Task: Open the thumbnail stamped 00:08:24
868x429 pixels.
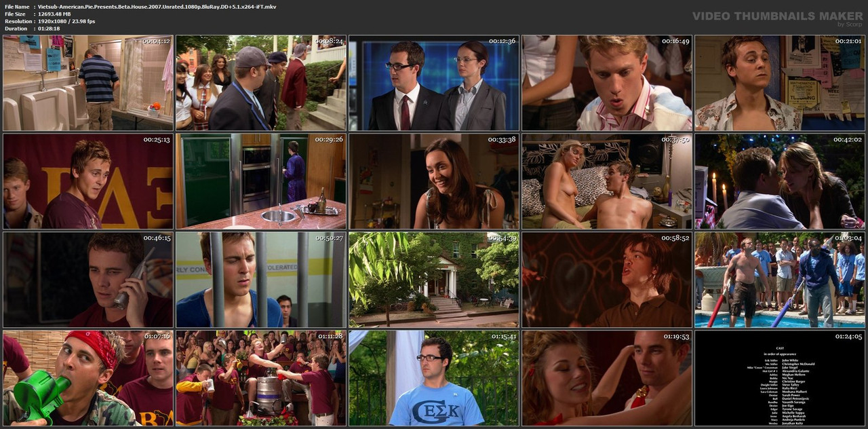Action: (x=261, y=83)
